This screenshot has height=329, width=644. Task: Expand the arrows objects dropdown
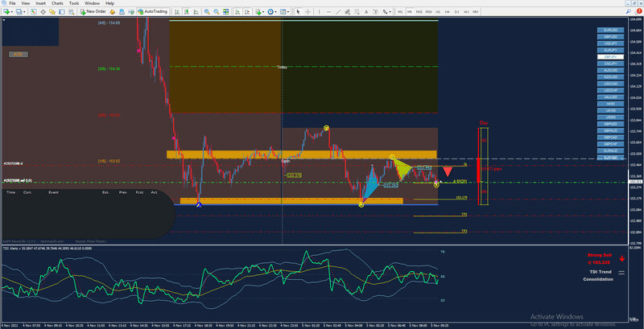click(390, 12)
